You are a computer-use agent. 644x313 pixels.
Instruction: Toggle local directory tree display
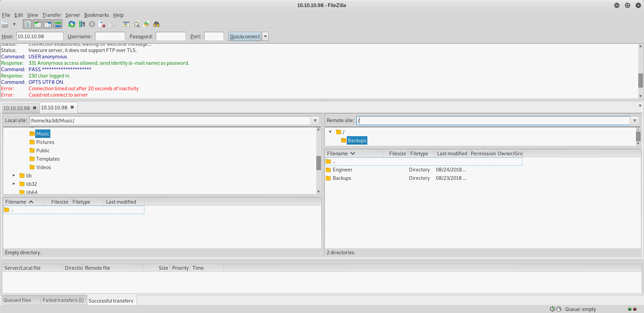[x=38, y=24]
